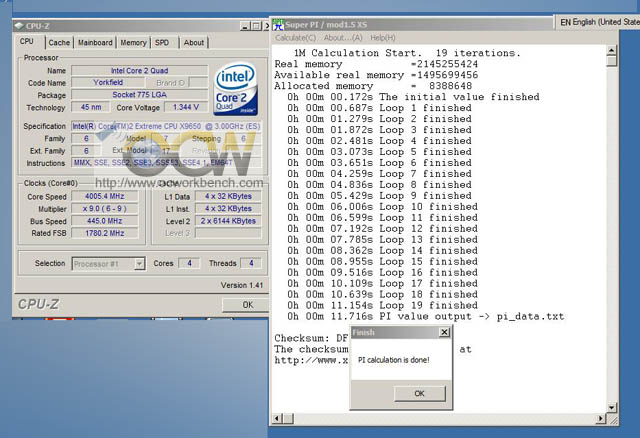Open the About...(A) menu in Super PI
Viewport: 640px width, 438px height.
pos(343,38)
